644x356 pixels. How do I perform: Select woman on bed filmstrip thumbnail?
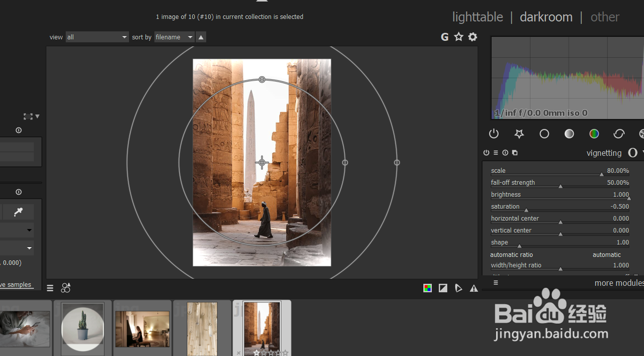25,329
